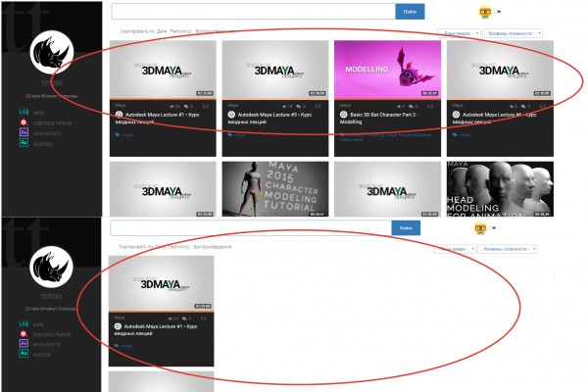588x392 pixels.
Task: Click 'maya' tag on Lecture #1 card, upper screenshot
Action: click(x=127, y=134)
